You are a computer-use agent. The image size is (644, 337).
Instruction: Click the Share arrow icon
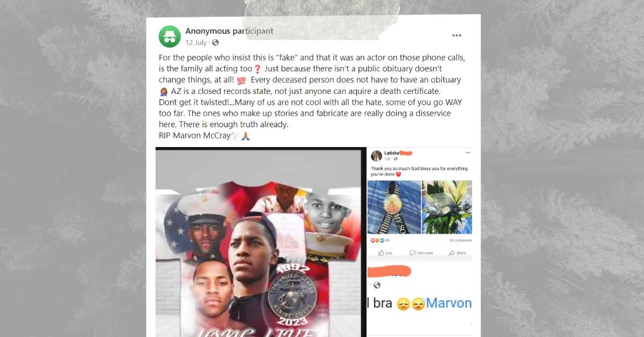(452, 253)
